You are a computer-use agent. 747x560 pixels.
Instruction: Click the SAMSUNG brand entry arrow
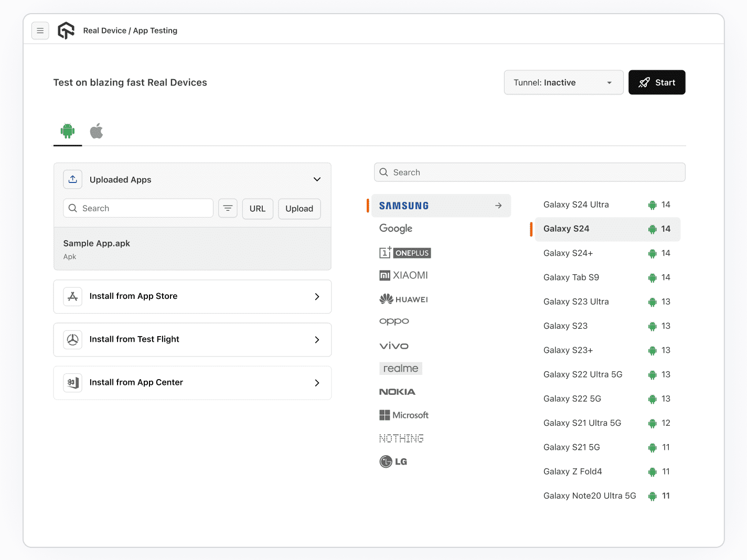coord(498,206)
